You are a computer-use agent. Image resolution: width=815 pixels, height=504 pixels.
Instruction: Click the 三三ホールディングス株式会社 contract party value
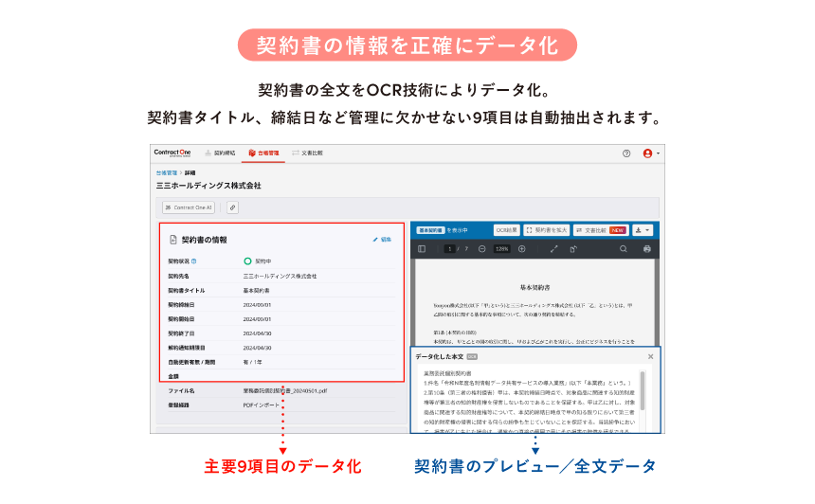pyautogui.click(x=280, y=276)
